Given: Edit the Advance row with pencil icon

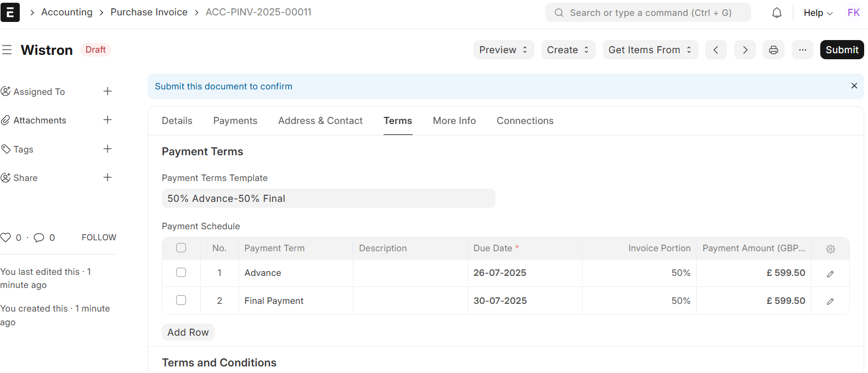Looking at the screenshot, I should click(x=830, y=274).
